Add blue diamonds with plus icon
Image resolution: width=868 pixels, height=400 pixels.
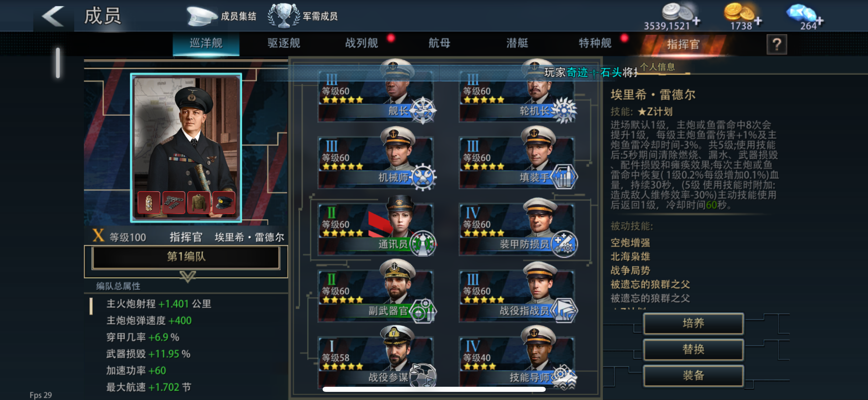(x=820, y=21)
